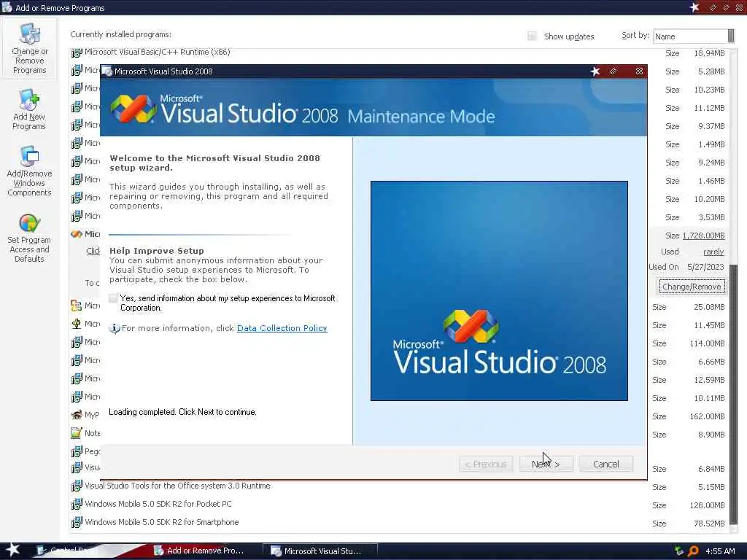Screen dimensions: 747x560
Task: Enable sending setup experiences to Microsoft checkbox
Action: pos(113,298)
